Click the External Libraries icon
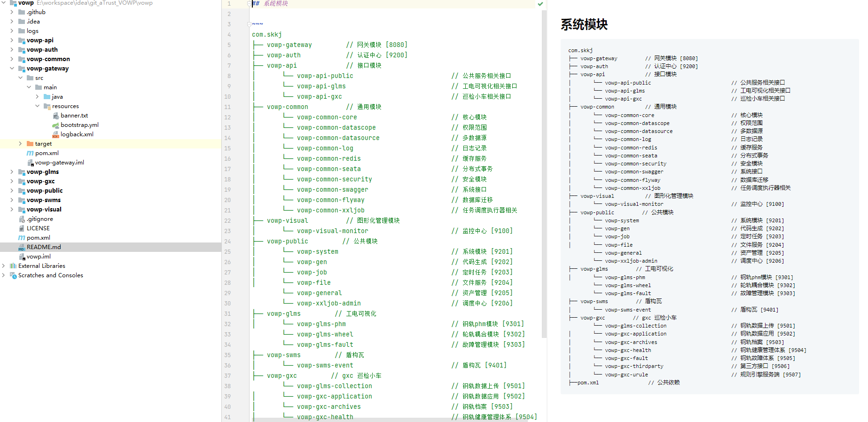The image size is (868, 422). [13, 266]
